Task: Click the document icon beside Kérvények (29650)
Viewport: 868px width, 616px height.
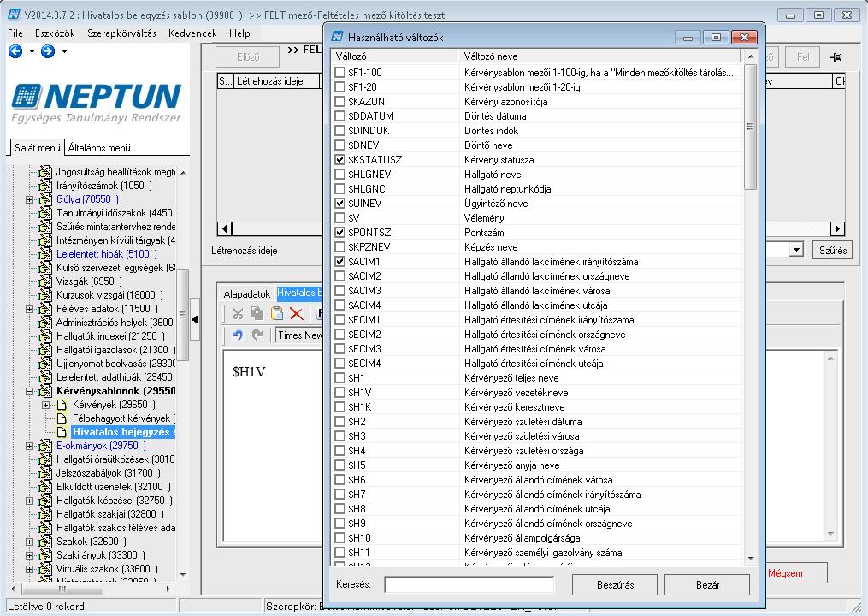Action: [62, 405]
